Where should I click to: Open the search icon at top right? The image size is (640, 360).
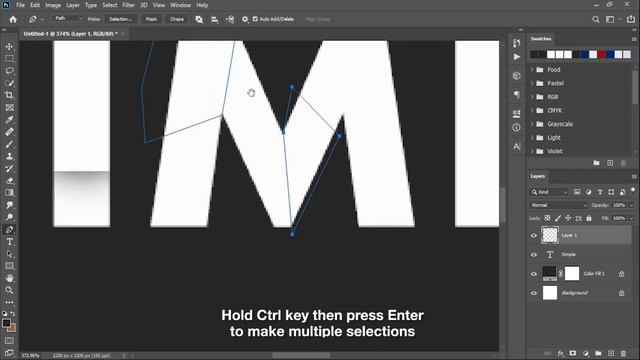[596, 19]
